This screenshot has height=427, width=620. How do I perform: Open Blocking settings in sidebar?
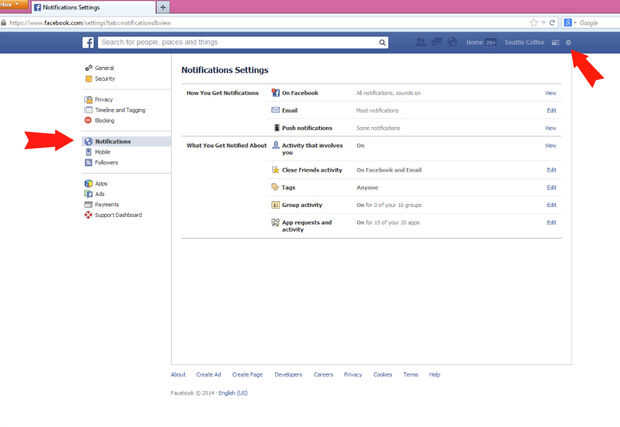click(104, 120)
